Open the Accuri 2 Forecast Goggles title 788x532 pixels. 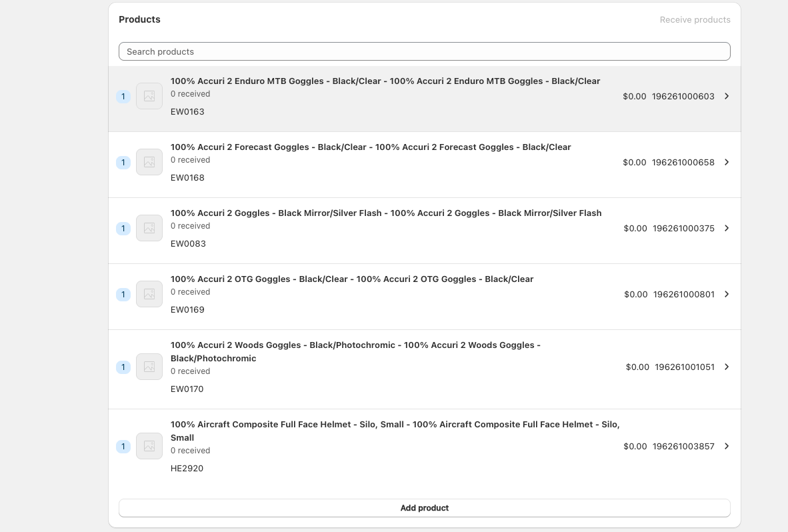(x=371, y=147)
